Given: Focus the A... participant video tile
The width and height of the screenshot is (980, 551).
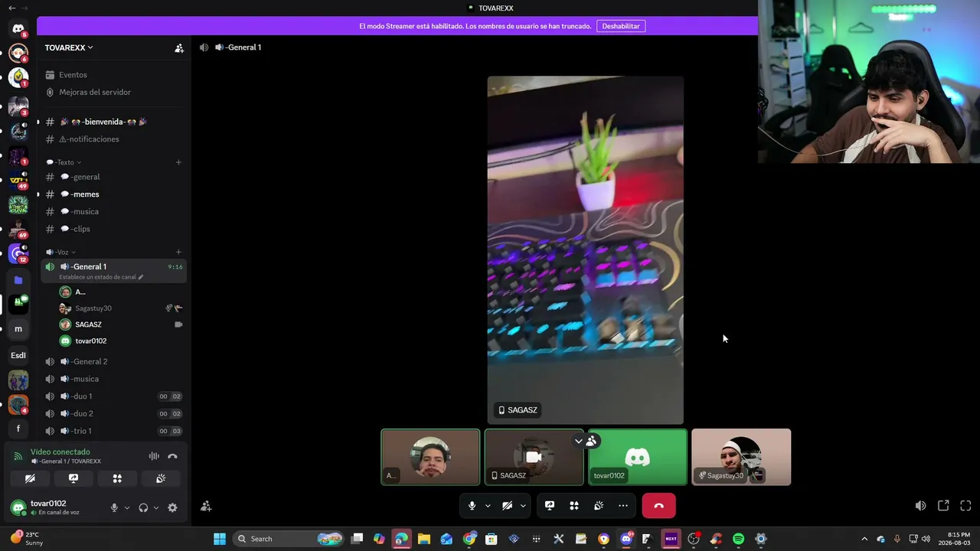Looking at the screenshot, I should click(431, 457).
